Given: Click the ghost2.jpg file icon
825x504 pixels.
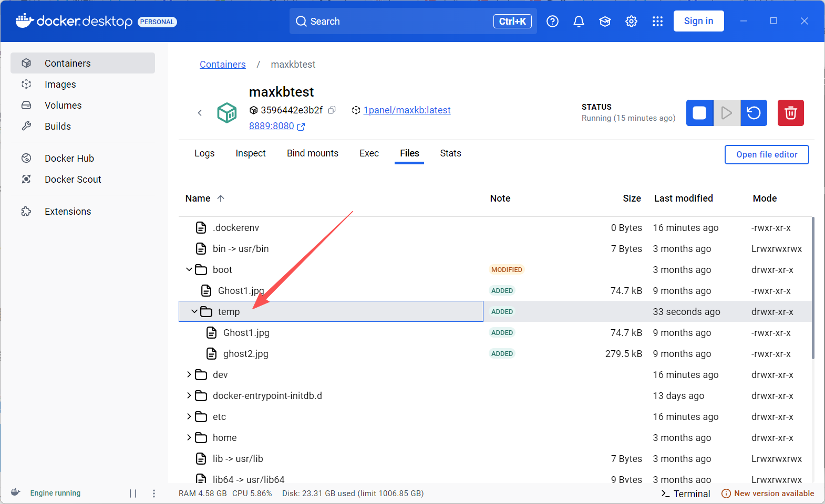Looking at the screenshot, I should point(211,353).
